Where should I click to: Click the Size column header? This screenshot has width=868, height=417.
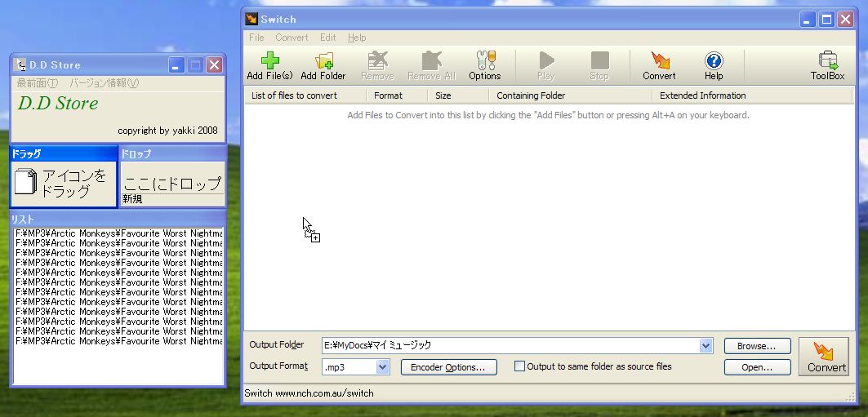pyautogui.click(x=458, y=95)
